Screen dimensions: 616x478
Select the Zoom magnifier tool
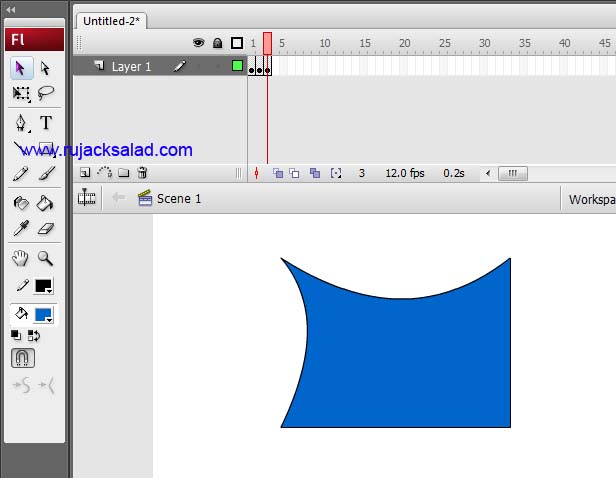click(x=45, y=258)
